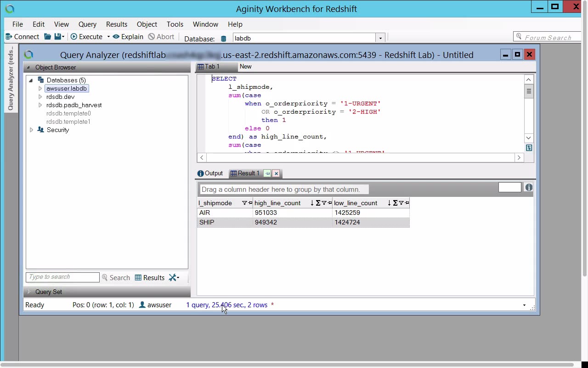This screenshot has width=588, height=368.
Task: Click the sort arrow on low_line_count column
Action: click(x=389, y=203)
